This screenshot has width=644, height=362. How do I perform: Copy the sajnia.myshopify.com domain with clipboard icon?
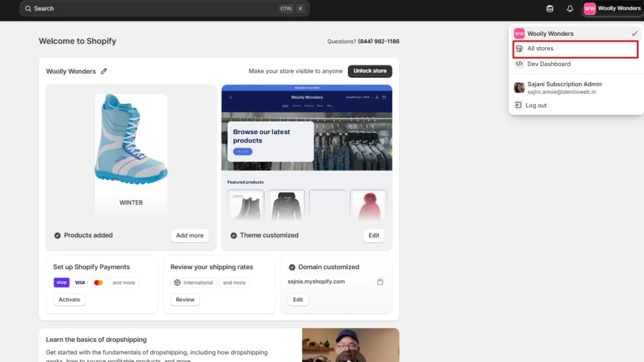[x=380, y=282]
